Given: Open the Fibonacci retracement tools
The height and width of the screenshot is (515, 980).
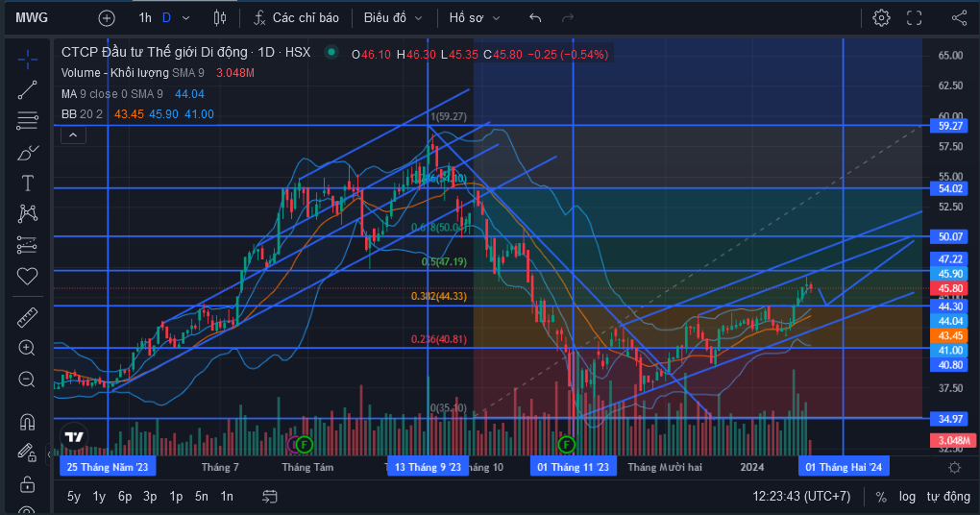Looking at the screenshot, I should point(27,121).
